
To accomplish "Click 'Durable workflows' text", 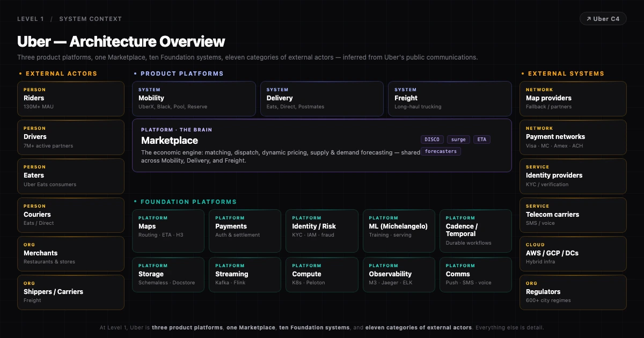I will pos(469,243).
